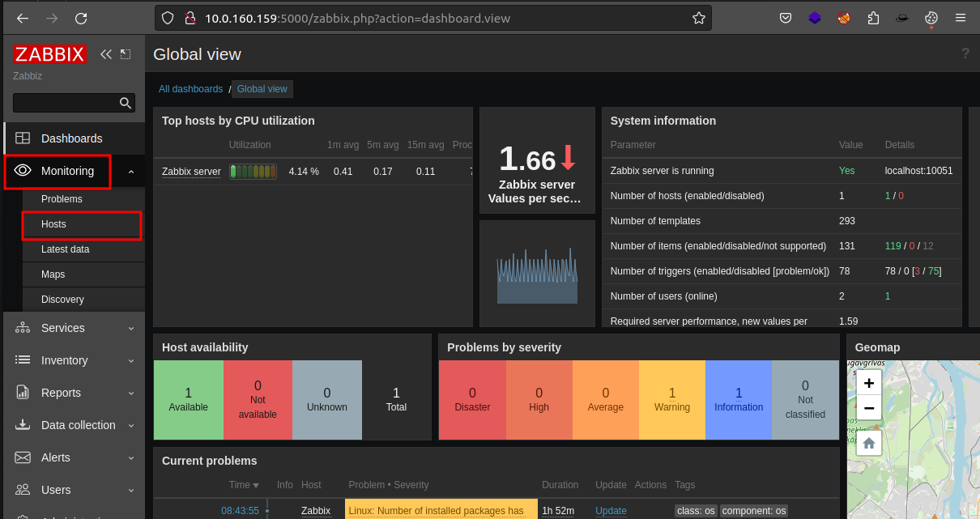Image resolution: width=980 pixels, height=519 pixels.
Task: Open the browser extensions puzzle icon
Action: [873, 18]
